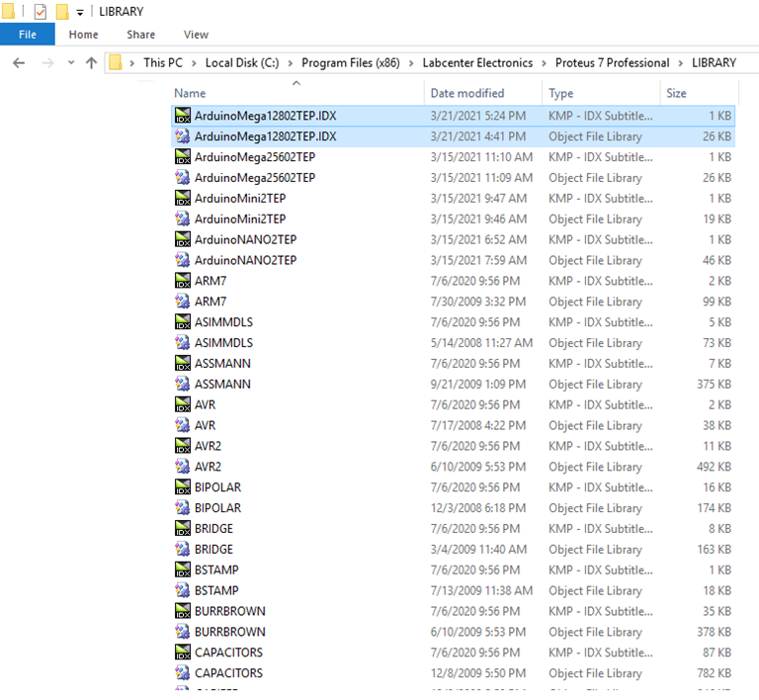The height and width of the screenshot is (700, 759).
Task: Click the icon of BURRBROWN Object File Library
Action: (x=182, y=632)
